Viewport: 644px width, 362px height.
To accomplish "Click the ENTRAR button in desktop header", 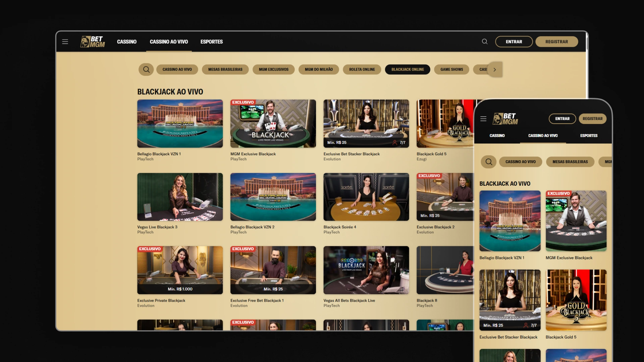I will click(x=514, y=42).
